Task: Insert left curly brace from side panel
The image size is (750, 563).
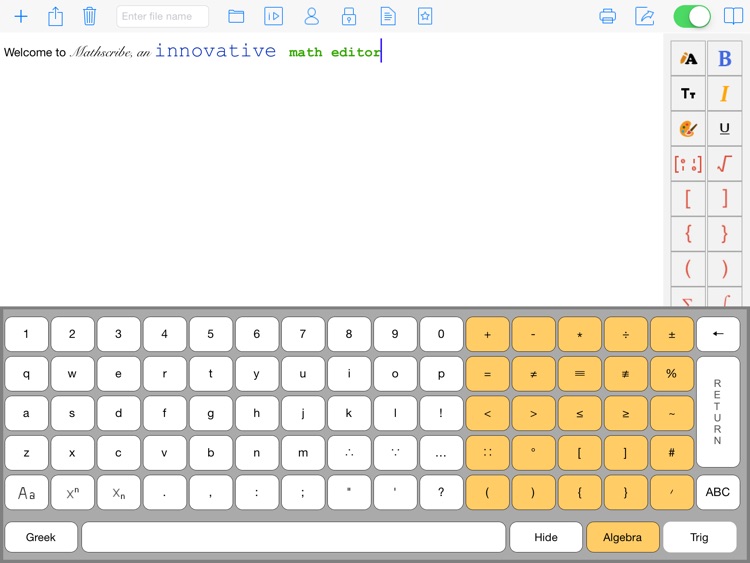Action: [x=688, y=234]
